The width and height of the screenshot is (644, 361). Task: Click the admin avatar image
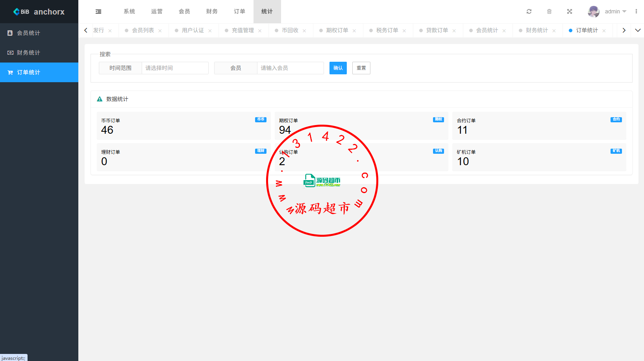(x=594, y=11)
